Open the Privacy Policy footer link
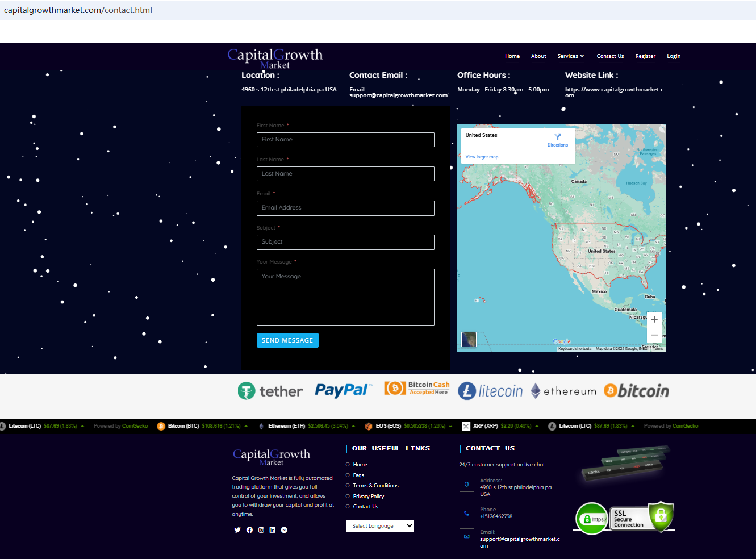Image resolution: width=756 pixels, height=559 pixels. (369, 497)
